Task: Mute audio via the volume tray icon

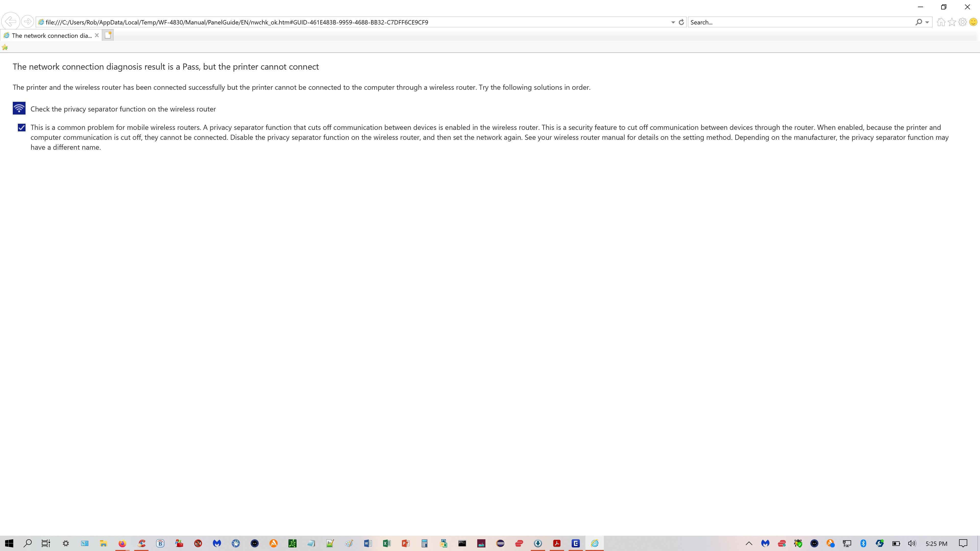Action: 912,543
